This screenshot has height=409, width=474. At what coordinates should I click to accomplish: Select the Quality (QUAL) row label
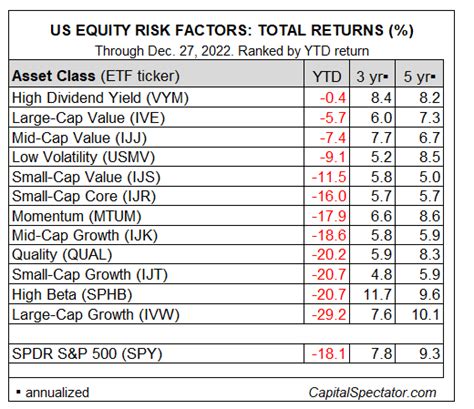click(62, 255)
